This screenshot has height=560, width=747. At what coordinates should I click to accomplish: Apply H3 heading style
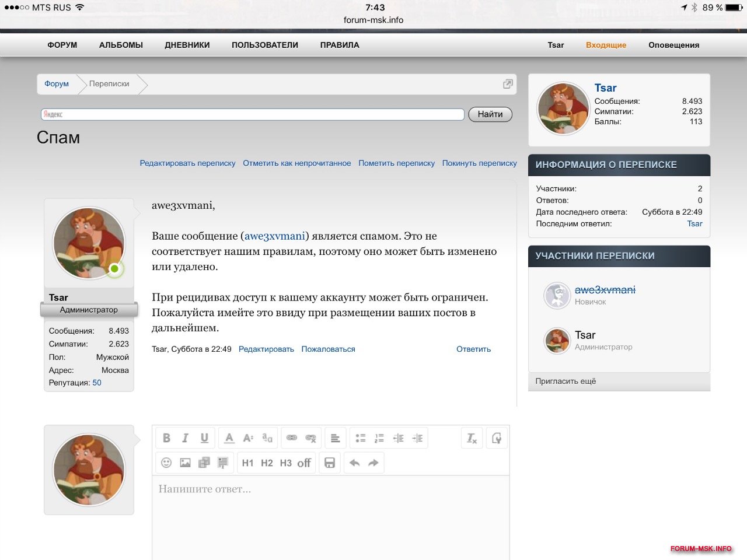285,463
